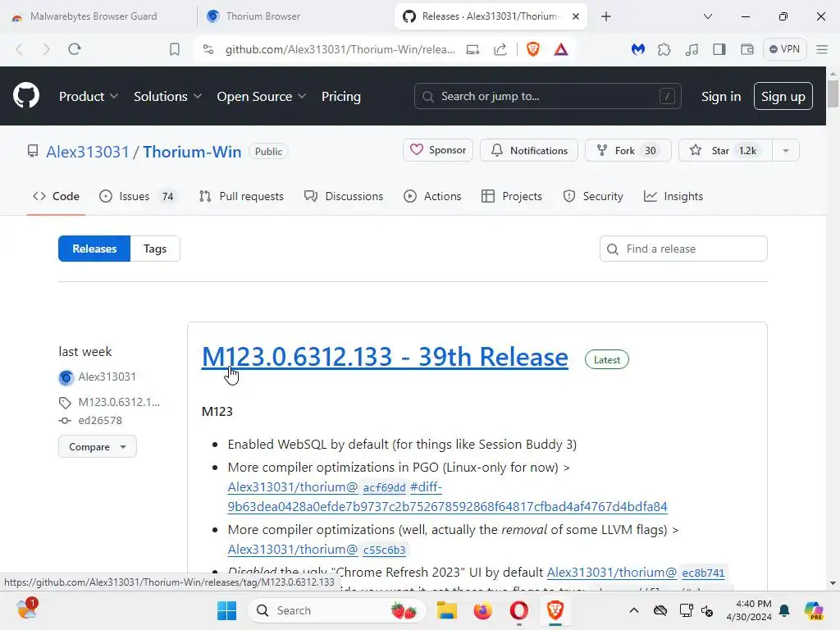Screen dimensions: 840x630
Task: Launch Firefox from the taskbar
Action: point(482,610)
